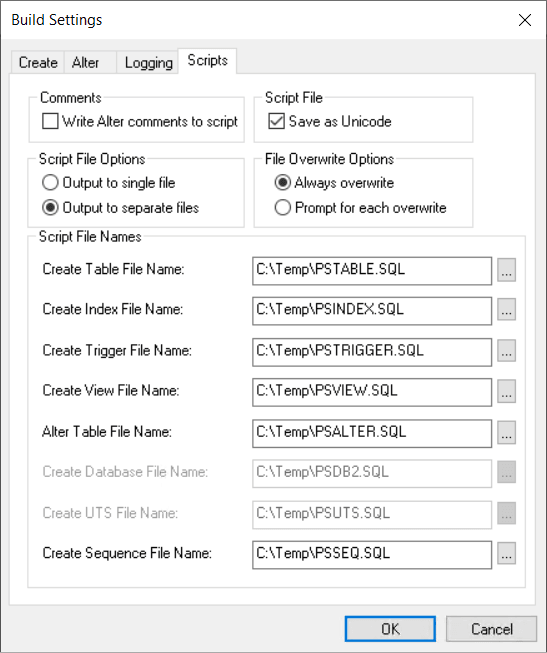Edit the Create Sequence File Name field
Screen dimensions: 547x653
(x=372, y=555)
